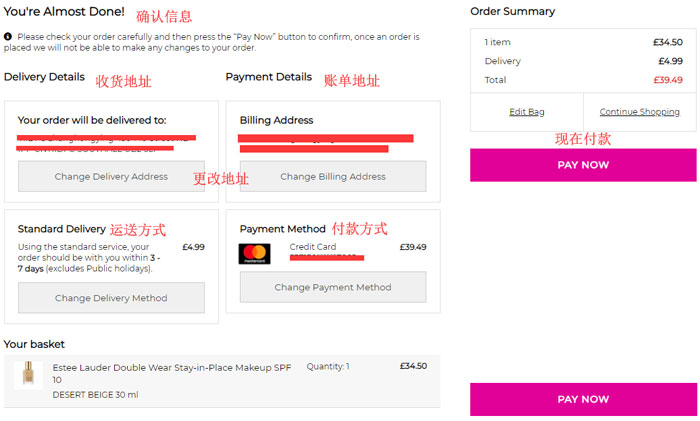Screen dimensions: 700x421
Task: Select Change Delivery Method button
Action: [x=111, y=298]
